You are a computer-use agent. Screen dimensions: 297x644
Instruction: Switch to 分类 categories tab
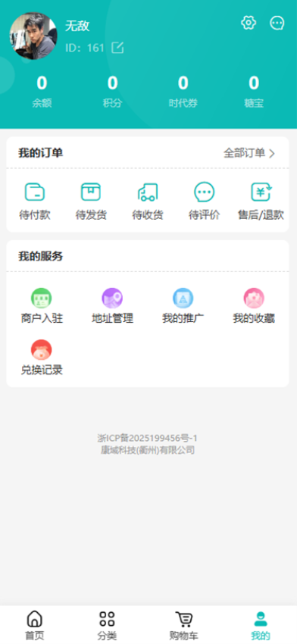click(x=107, y=626)
